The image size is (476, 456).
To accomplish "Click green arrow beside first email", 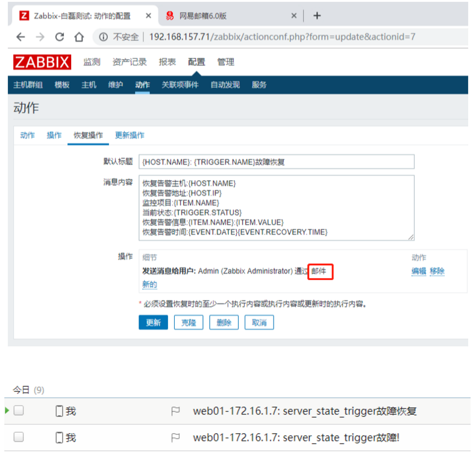I will tap(7, 410).
